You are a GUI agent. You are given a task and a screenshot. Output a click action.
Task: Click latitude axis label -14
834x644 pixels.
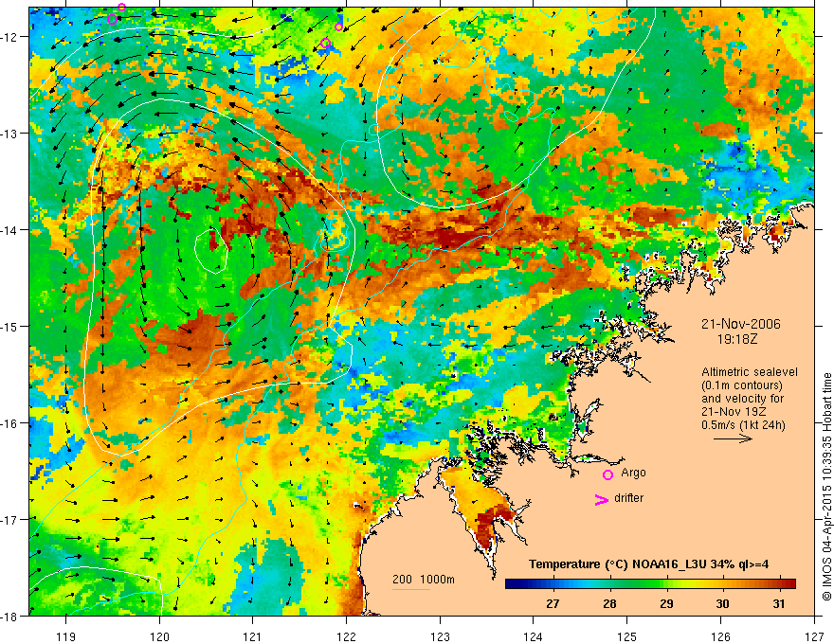click(9, 230)
